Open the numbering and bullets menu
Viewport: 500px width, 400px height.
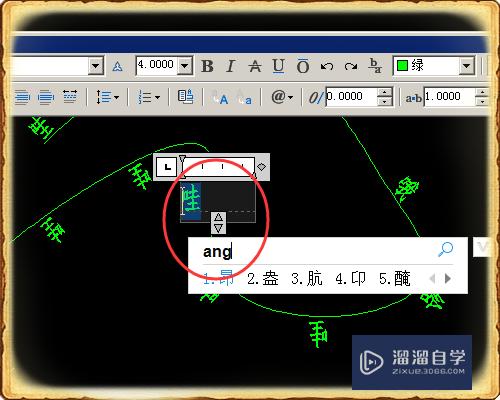pyautogui.click(x=149, y=97)
